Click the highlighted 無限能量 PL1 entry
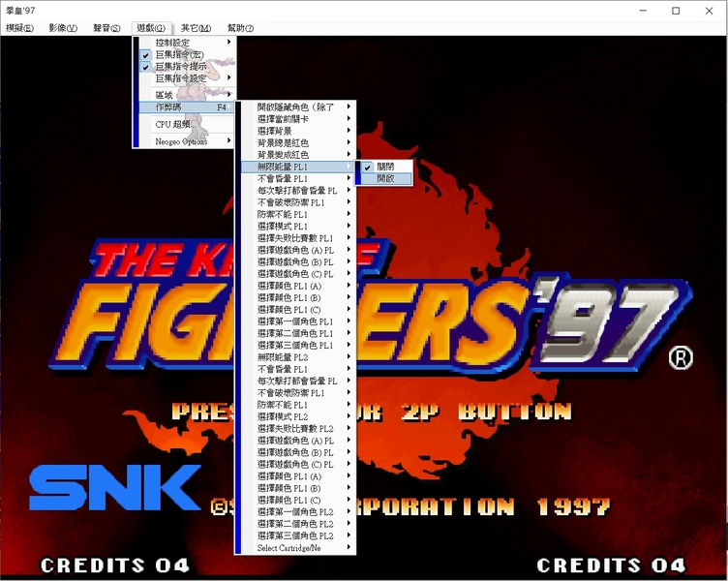This screenshot has width=728, height=581. 298,167
